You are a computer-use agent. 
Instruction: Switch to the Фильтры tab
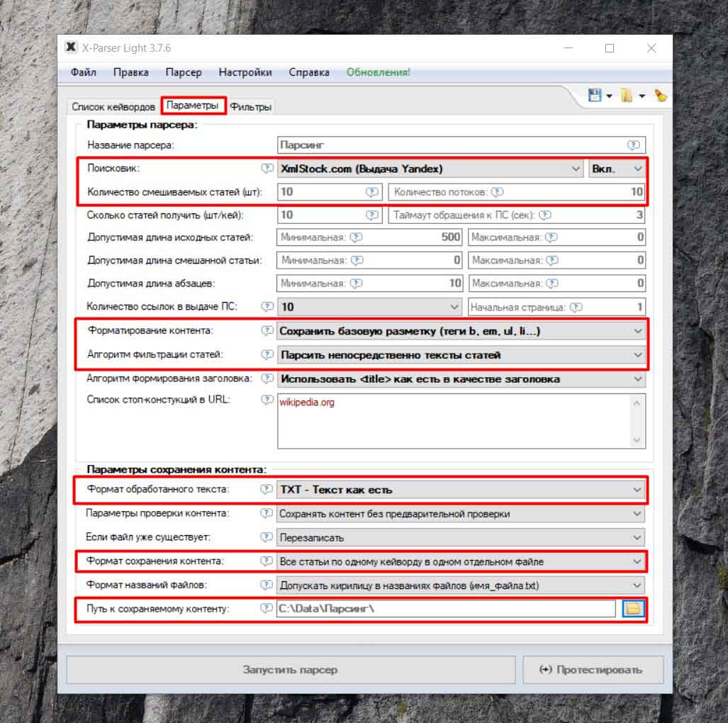point(250,107)
